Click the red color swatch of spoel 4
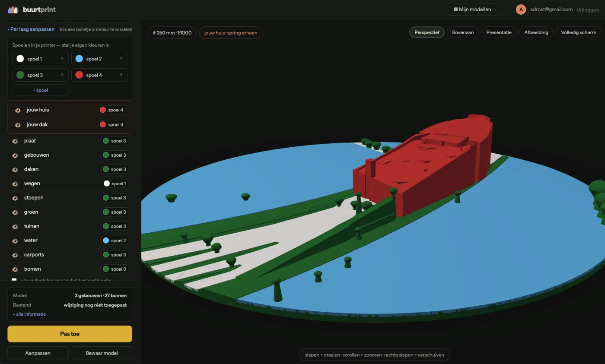This screenshot has width=605, height=364. [x=79, y=75]
